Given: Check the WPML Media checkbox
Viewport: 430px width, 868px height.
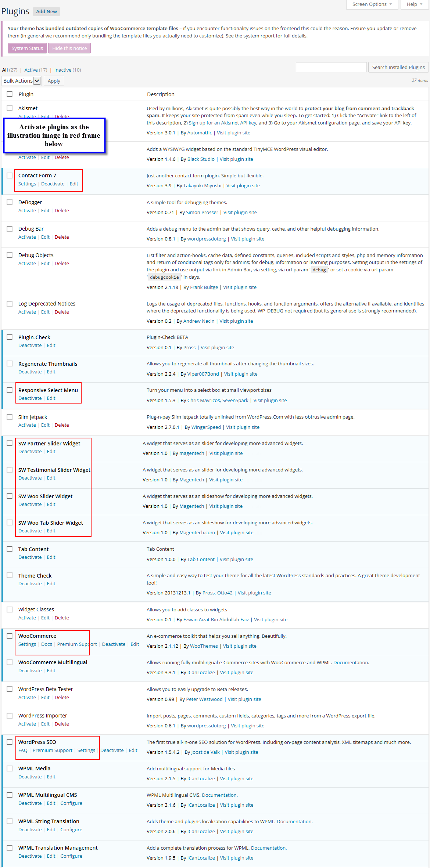Looking at the screenshot, I should pos(10,768).
